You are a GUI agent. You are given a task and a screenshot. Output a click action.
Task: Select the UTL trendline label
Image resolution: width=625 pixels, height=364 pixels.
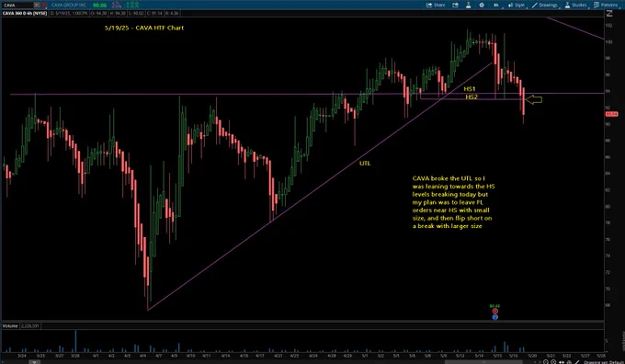point(365,163)
